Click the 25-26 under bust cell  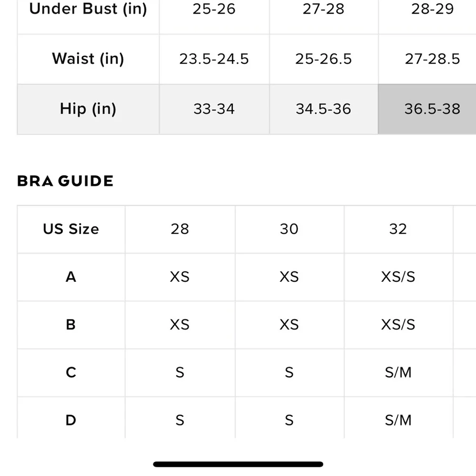(x=214, y=10)
